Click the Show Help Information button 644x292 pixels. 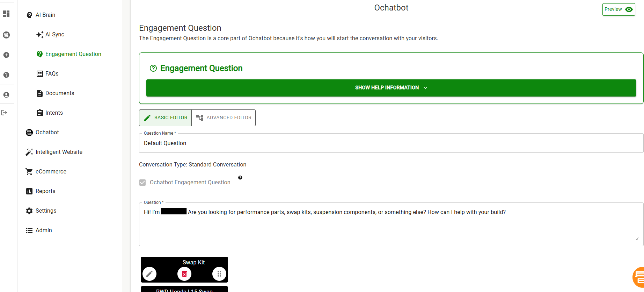391,88
